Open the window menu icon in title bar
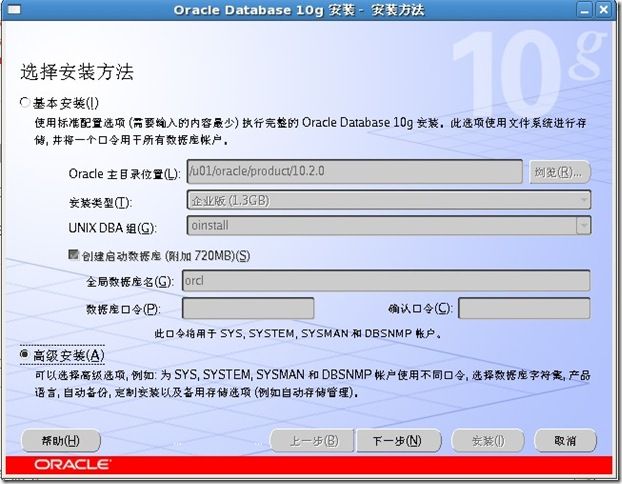Image resolution: width=622 pixels, height=484 pixels. pyautogui.click(x=14, y=10)
